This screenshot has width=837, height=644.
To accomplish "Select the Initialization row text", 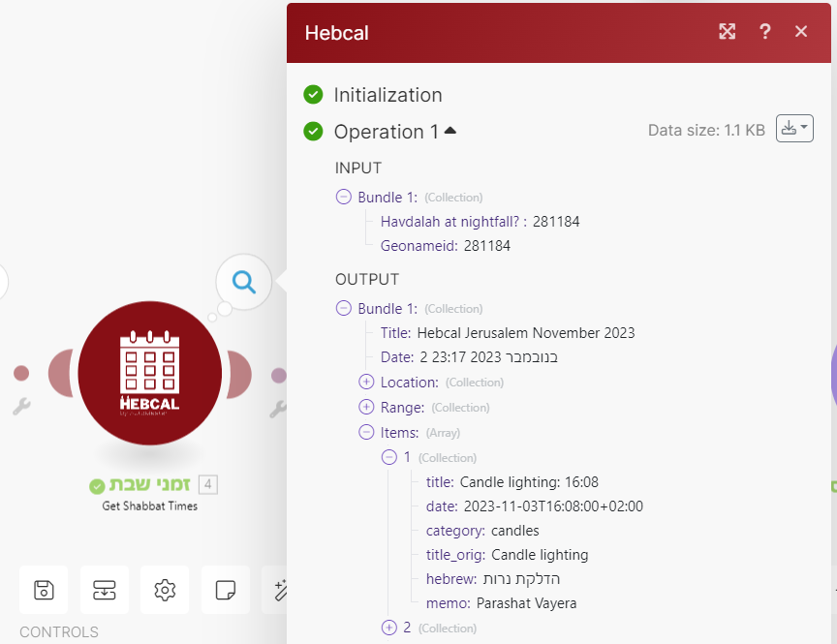I will (x=388, y=95).
